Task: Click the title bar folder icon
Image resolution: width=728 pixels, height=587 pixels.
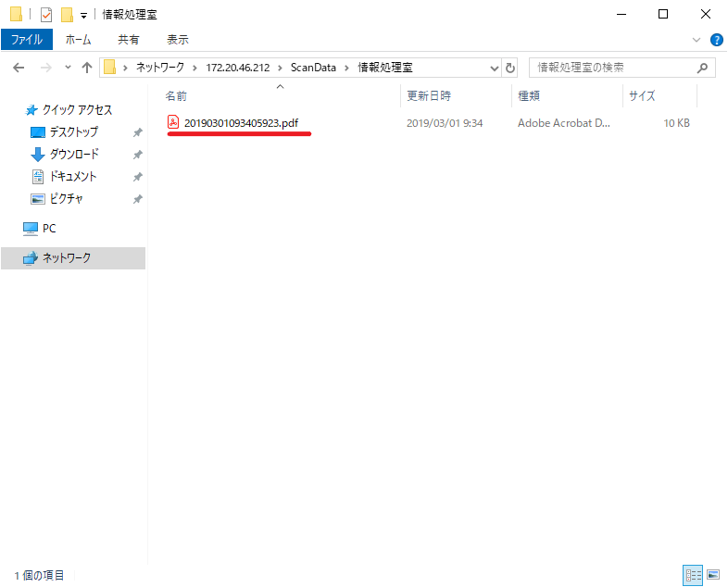Action: point(17,15)
